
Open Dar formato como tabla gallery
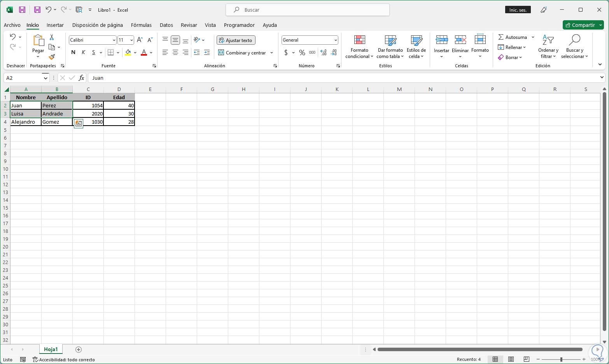(390, 47)
